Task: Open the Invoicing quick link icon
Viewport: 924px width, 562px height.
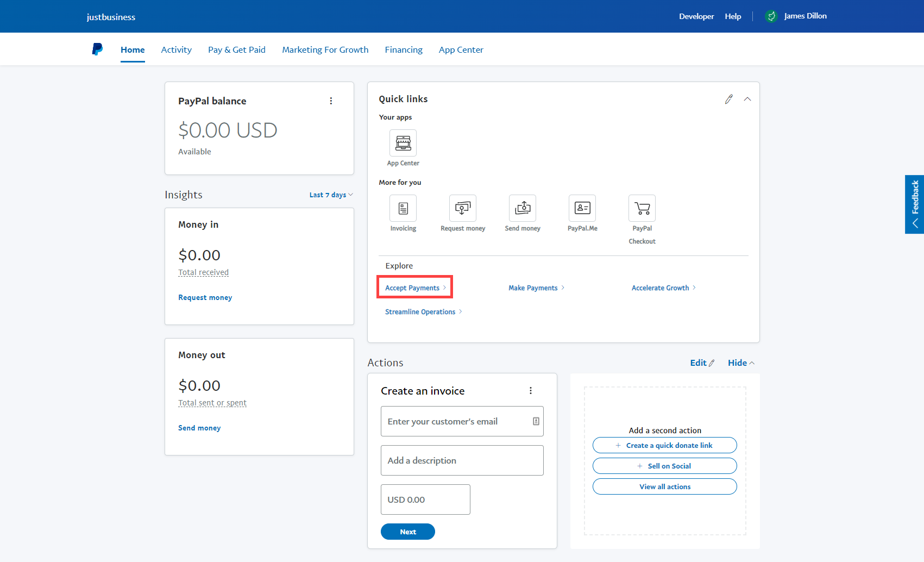Action: point(403,208)
